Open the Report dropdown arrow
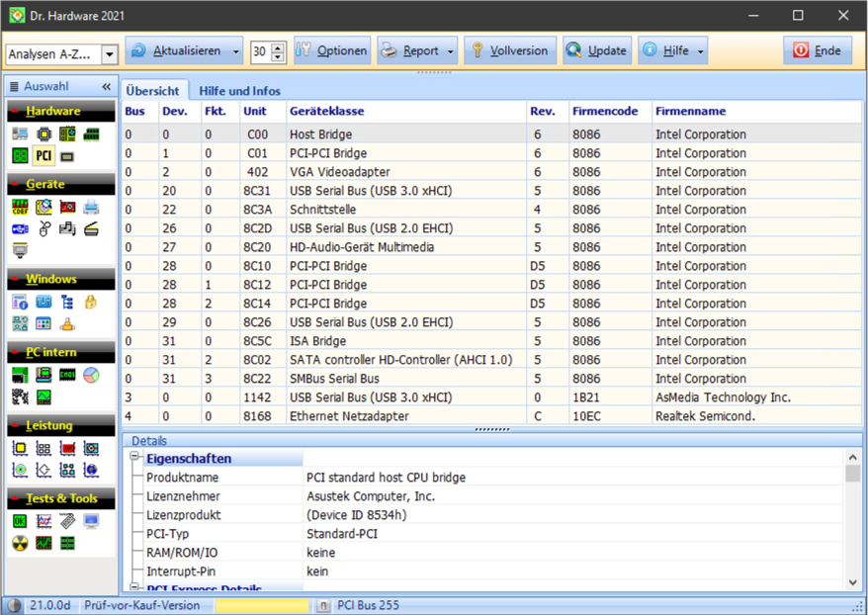The image size is (868, 615). pyautogui.click(x=452, y=51)
